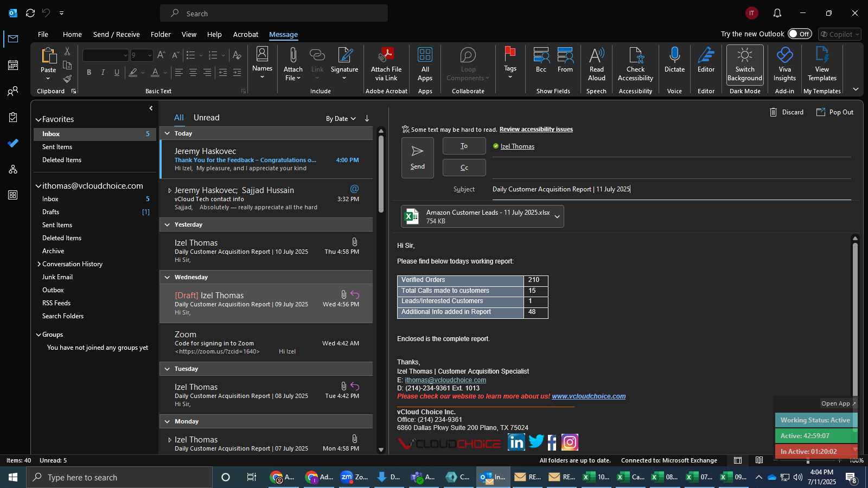Open Viva Insights add-in

(784, 64)
